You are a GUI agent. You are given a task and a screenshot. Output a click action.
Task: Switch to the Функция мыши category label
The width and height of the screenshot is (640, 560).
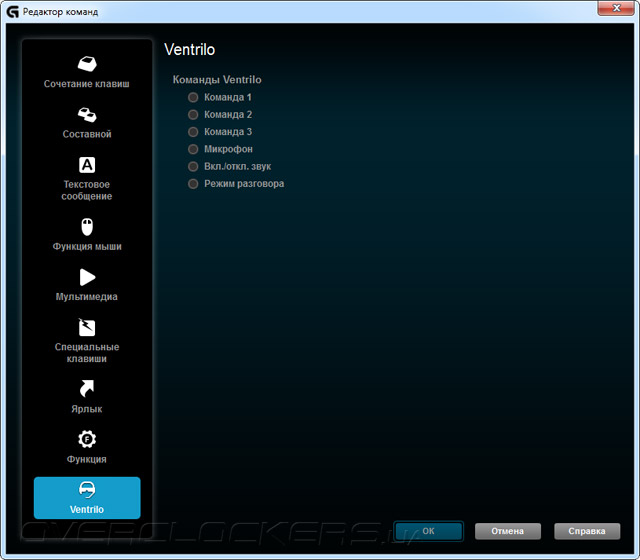(87, 247)
